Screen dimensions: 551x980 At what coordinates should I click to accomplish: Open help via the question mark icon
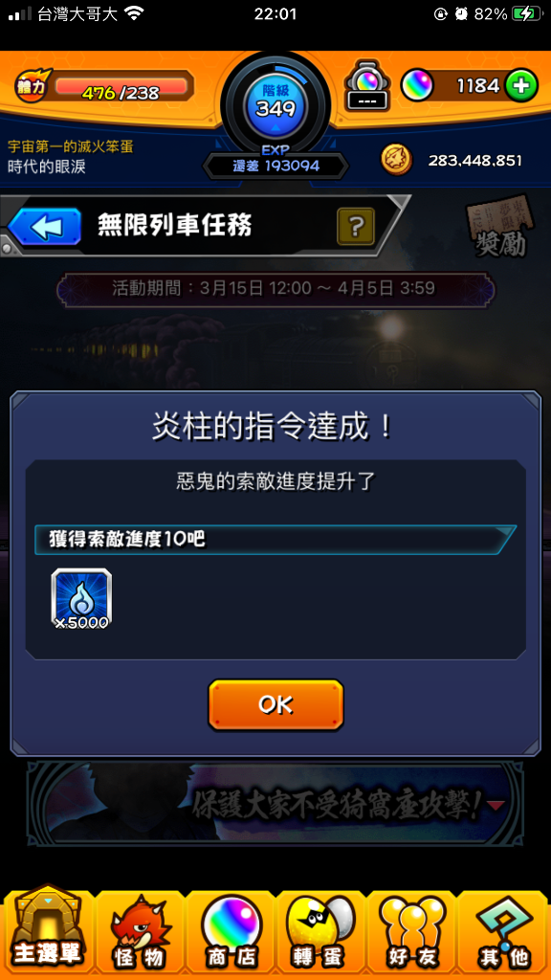pos(356,226)
